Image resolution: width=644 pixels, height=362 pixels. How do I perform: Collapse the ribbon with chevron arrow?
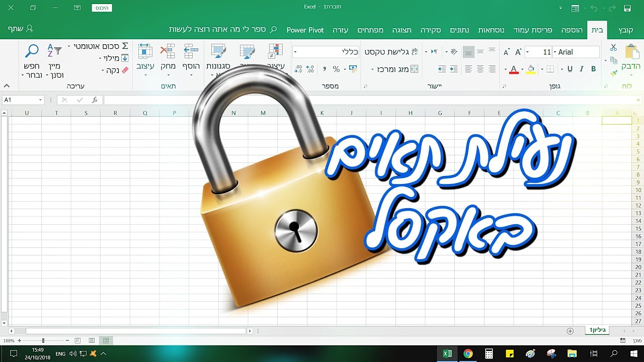click(7, 86)
